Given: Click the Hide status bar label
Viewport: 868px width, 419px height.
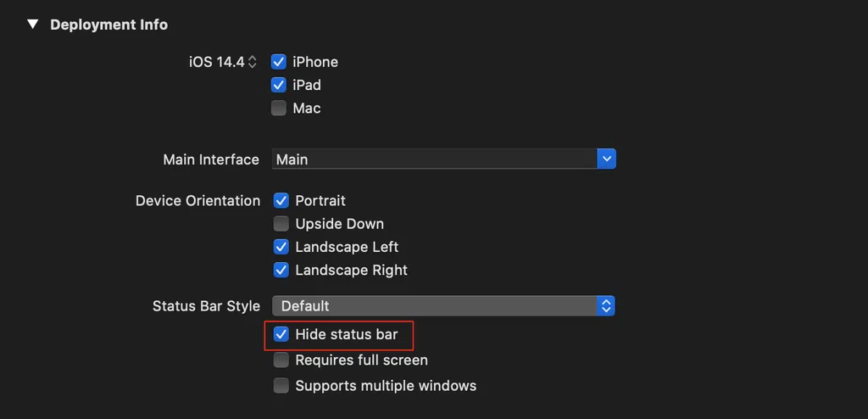Looking at the screenshot, I should pos(347,334).
